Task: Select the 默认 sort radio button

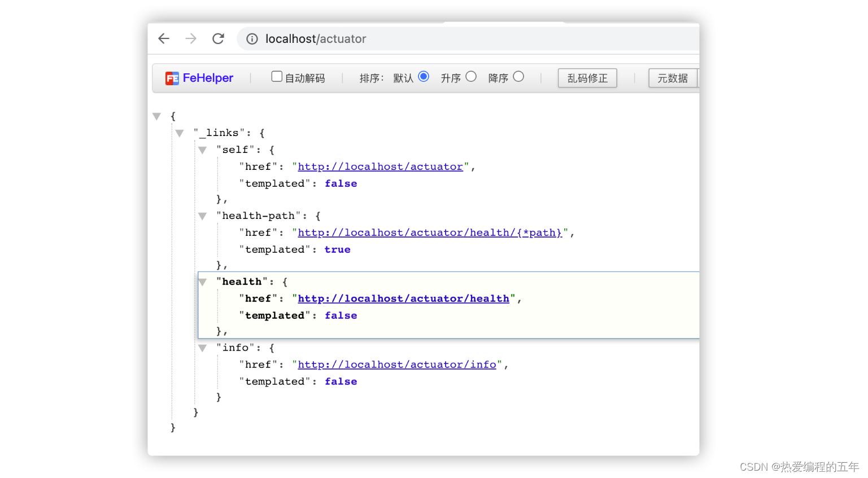Action: point(424,76)
